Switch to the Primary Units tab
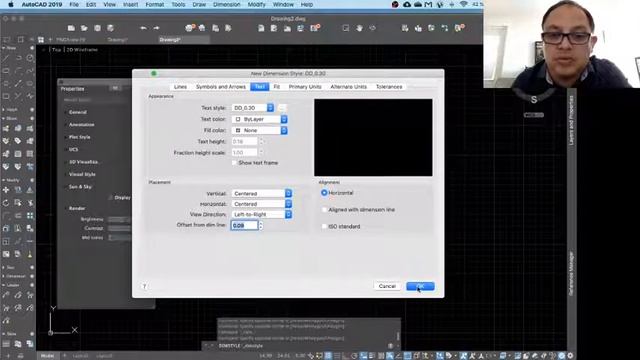 [305, 87]
